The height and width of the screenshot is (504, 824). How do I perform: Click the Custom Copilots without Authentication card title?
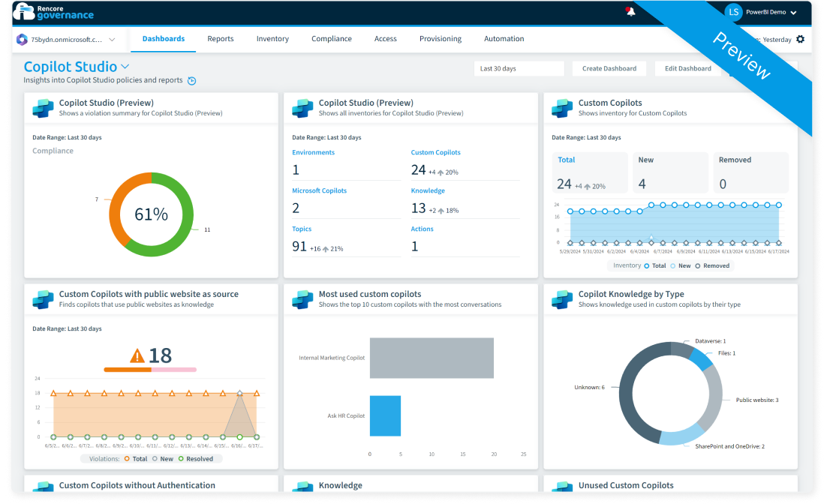tap(137, 486)
